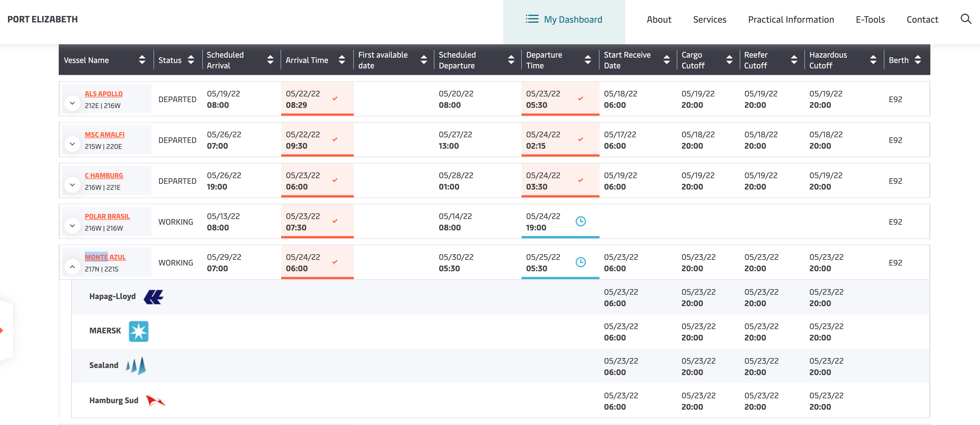Click POLAR BRASIL status WORKING
This screenshot has width=980, height=425.
(x=176, y=222)
